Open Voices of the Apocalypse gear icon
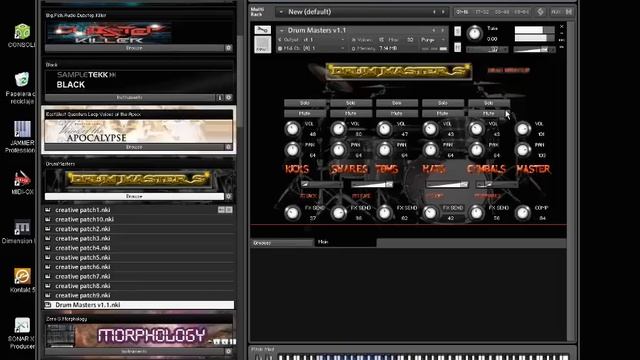 pyautogui.click(x=229, y=147)
